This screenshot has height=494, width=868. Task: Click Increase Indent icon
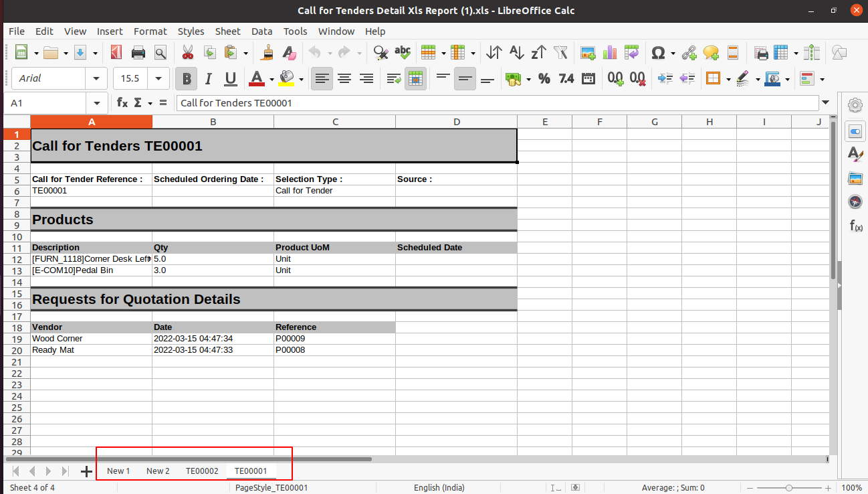click(x=665, y=78)
